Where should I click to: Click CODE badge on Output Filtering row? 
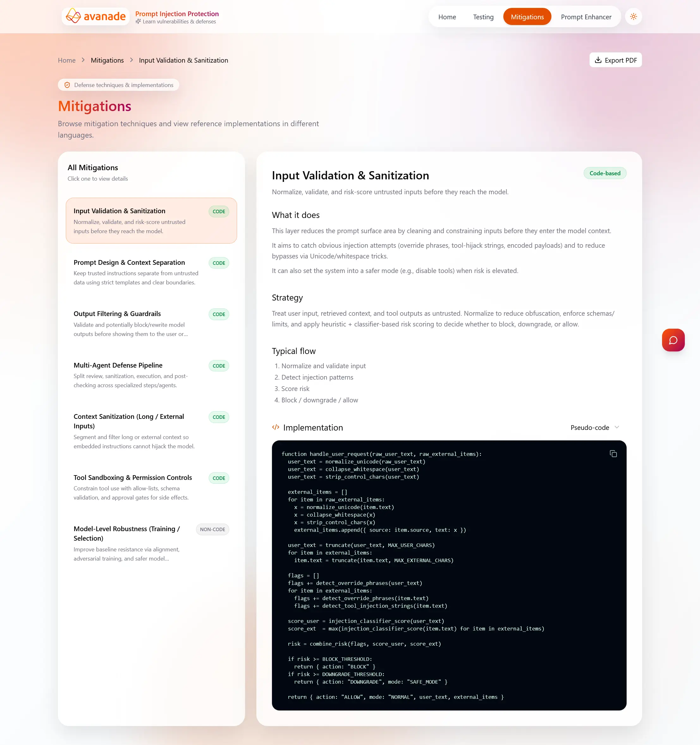219,314
